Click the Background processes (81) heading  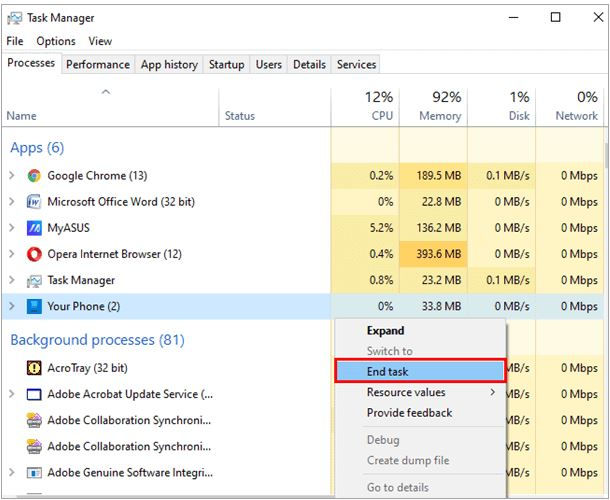tap(97, 340)
